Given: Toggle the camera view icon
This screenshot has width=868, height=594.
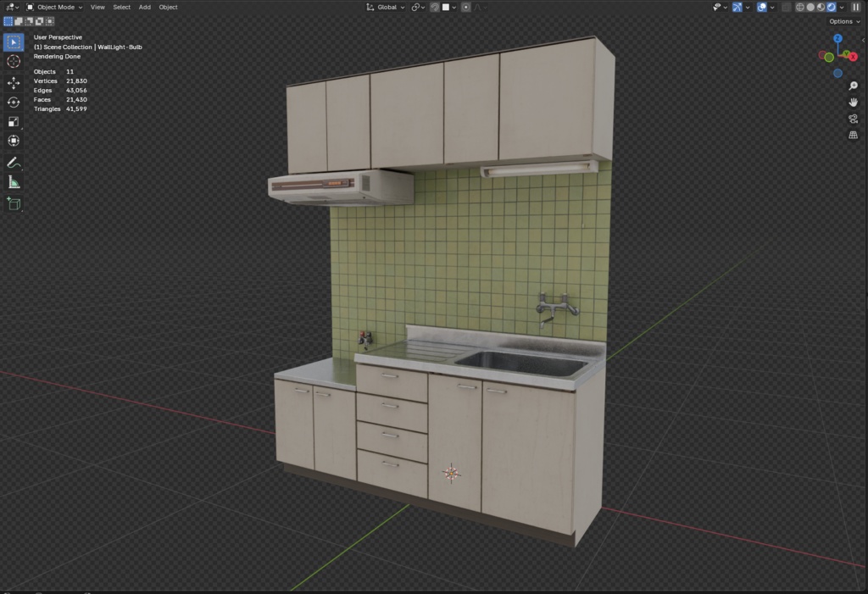Looking at the screenshot, I should coord(853,119).
